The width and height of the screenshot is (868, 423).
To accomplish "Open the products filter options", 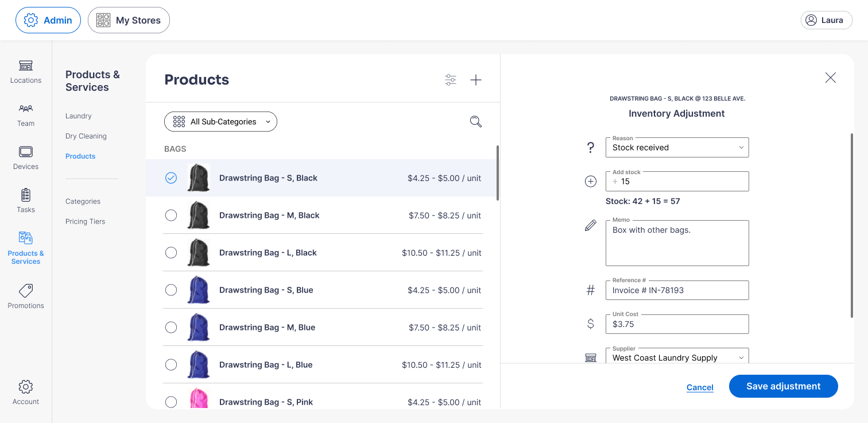I will (x=451, y=80).
